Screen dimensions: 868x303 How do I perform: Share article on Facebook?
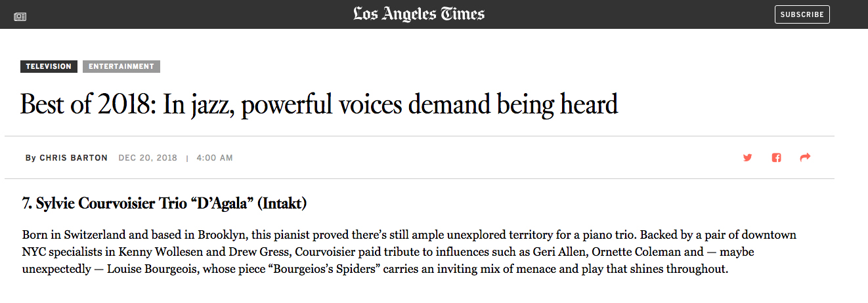click(x=776, y=157)
